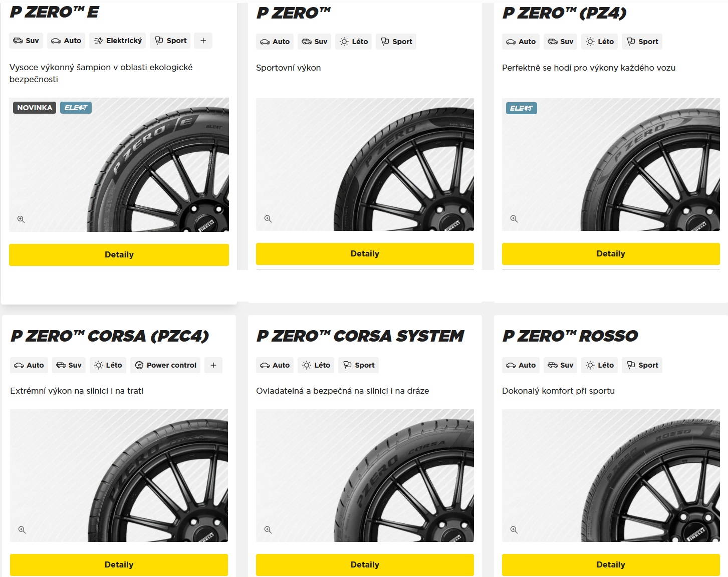Zoom the P ZERO CORSA (PZC4) image
The width and height of the screenshot is (728, 577).
[x=22, y=530]
